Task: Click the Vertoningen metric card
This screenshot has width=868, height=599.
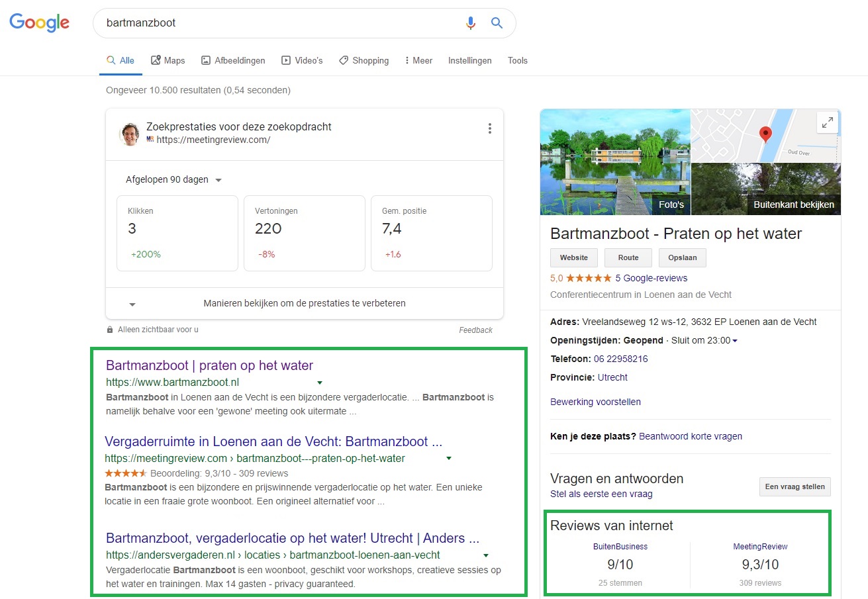Action: (305, 233)
